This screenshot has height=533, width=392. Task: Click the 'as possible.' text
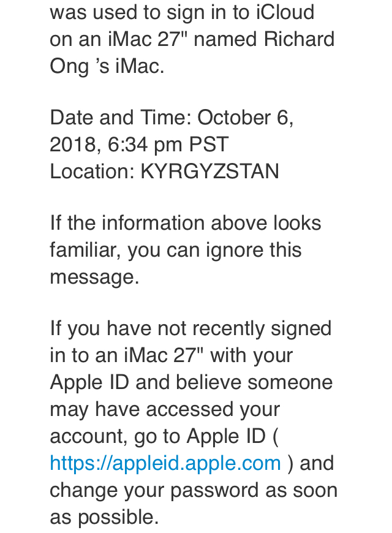click(104, 517)
